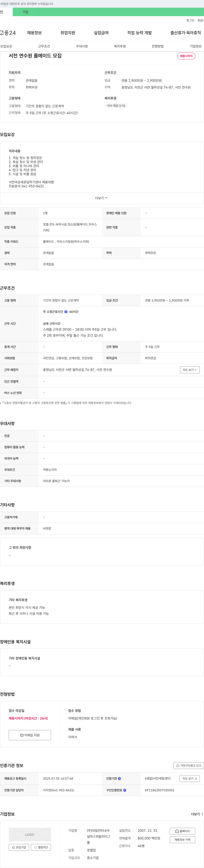Jump to the 복리후생 section tab
This screenshot has width=204, height=868.
[x=120, y=46]
